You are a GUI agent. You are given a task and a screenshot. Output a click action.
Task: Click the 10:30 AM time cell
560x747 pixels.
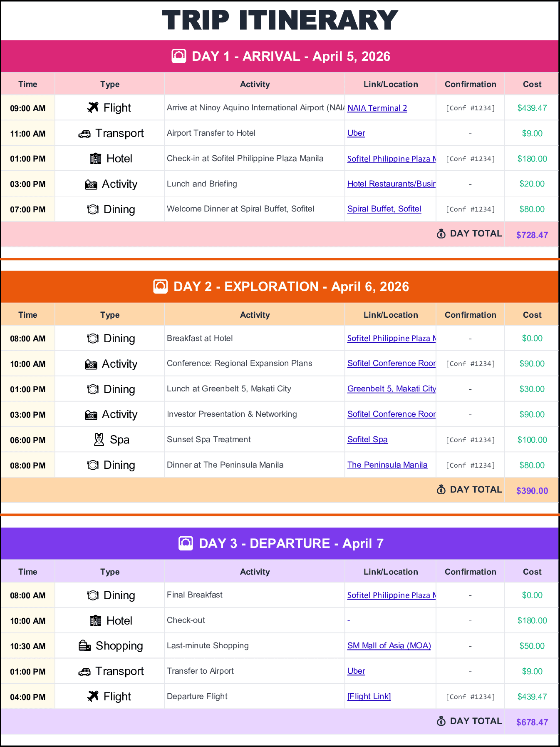point(28,646)
